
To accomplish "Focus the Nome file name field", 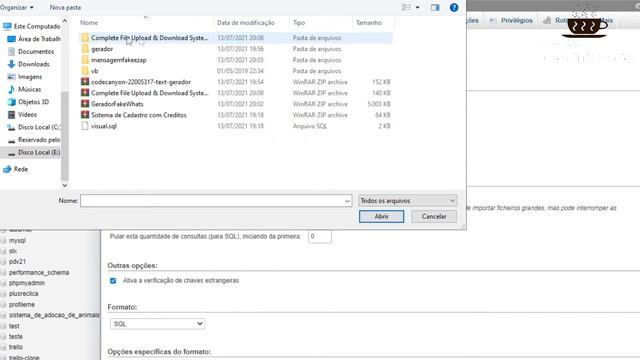I will [212, 201].
